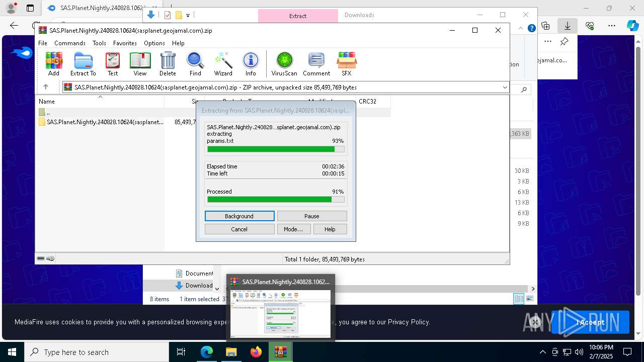Select Downloads in Explorer navigation pane
Screen dimensions: 644x362
tap(194, 286)
